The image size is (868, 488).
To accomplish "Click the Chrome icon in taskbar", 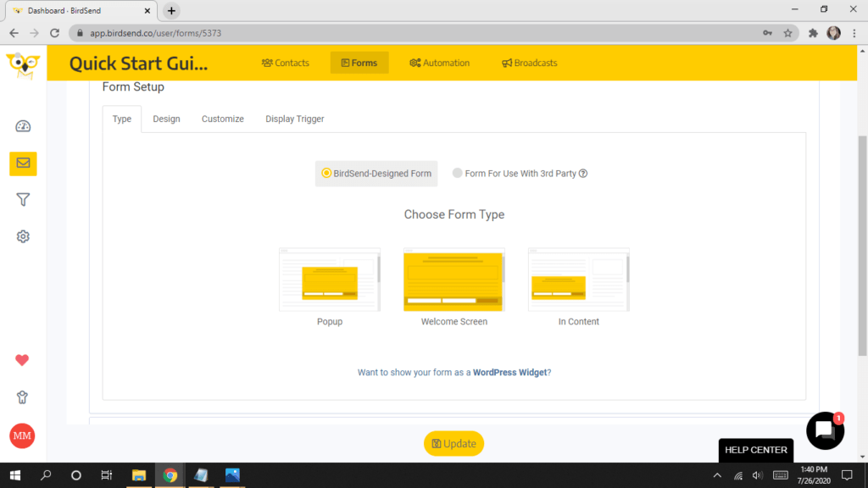I will (170, 475).
